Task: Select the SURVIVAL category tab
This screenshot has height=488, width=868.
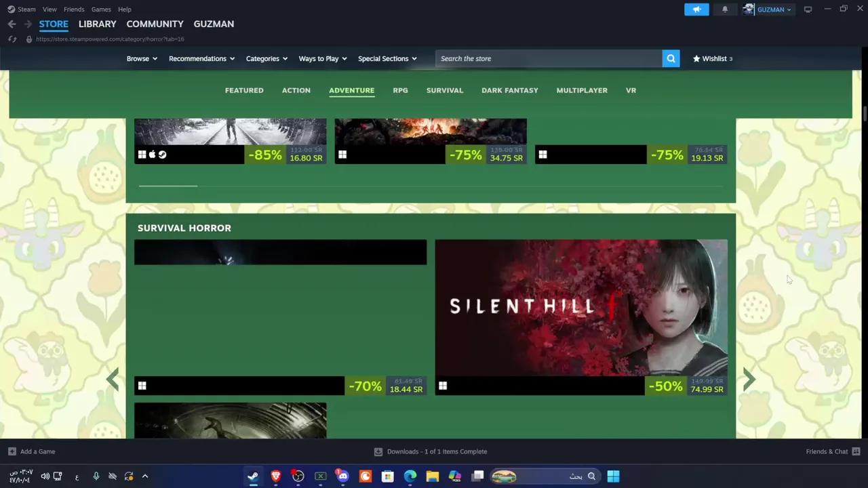Action: 445,90
